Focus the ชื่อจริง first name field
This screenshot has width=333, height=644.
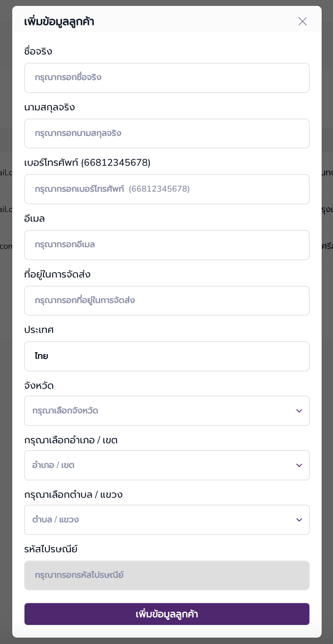coord(166,78)
